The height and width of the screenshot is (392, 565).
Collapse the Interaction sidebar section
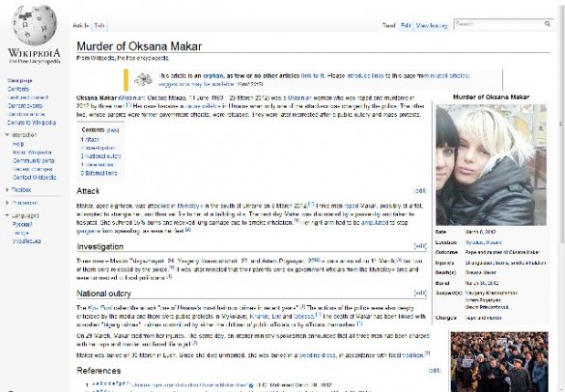[7, 135]
